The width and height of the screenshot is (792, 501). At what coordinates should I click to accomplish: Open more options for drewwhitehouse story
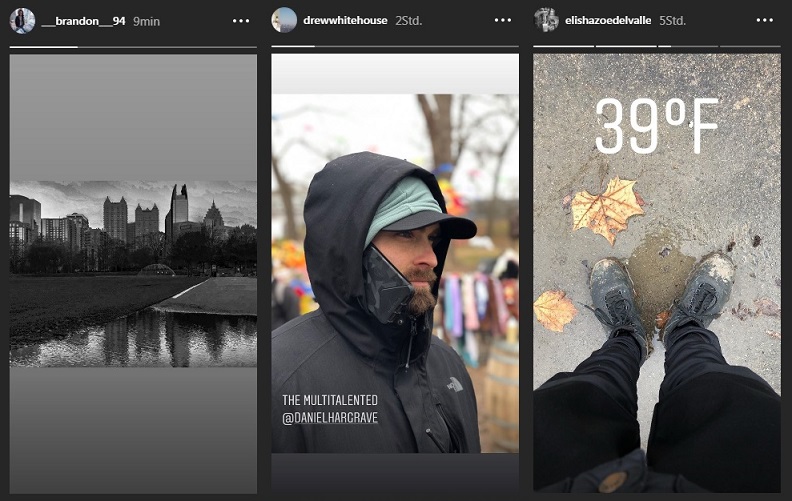point(503,20)
